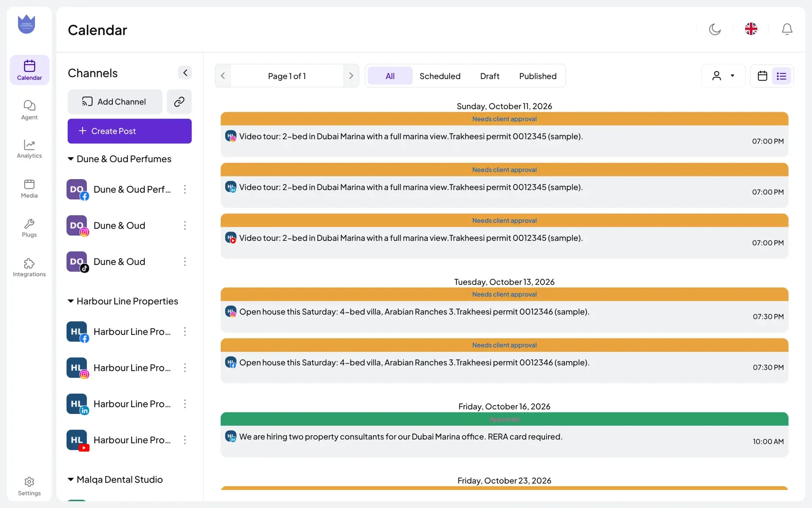Select Harbour Line YouTube channel avatar
Image resolution: width=812 pixels, height=508 pixels.
[x=77, y=440]
